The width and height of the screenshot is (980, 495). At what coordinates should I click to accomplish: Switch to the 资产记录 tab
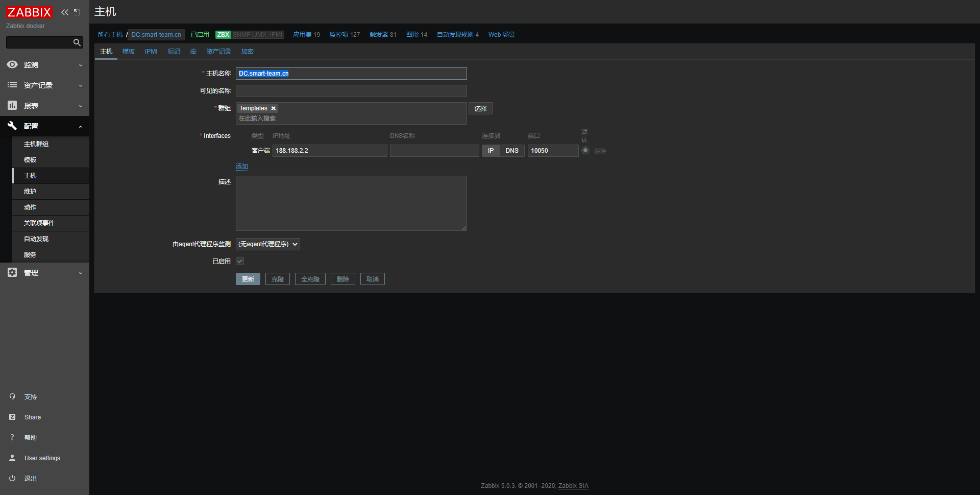point(218,52)
